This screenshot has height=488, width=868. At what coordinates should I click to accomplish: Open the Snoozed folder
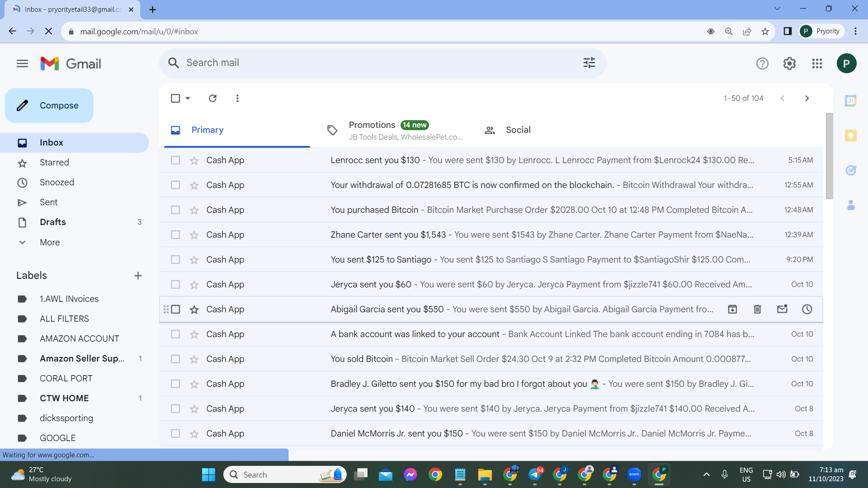[x=57, y=183]
